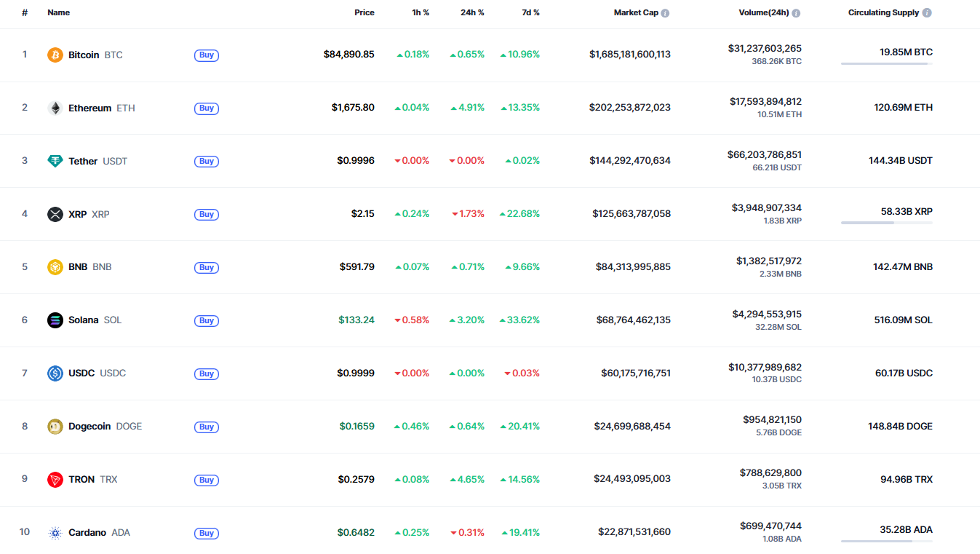Viewport: 980px width, 554px height.
Task: Click the Ethereum diamond logo icon
Action: coord(55,108)
